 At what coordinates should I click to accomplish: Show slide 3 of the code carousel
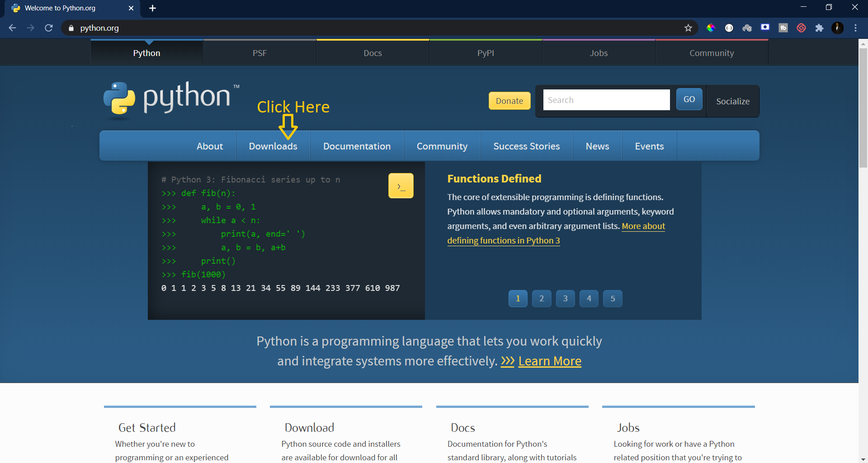565,299
